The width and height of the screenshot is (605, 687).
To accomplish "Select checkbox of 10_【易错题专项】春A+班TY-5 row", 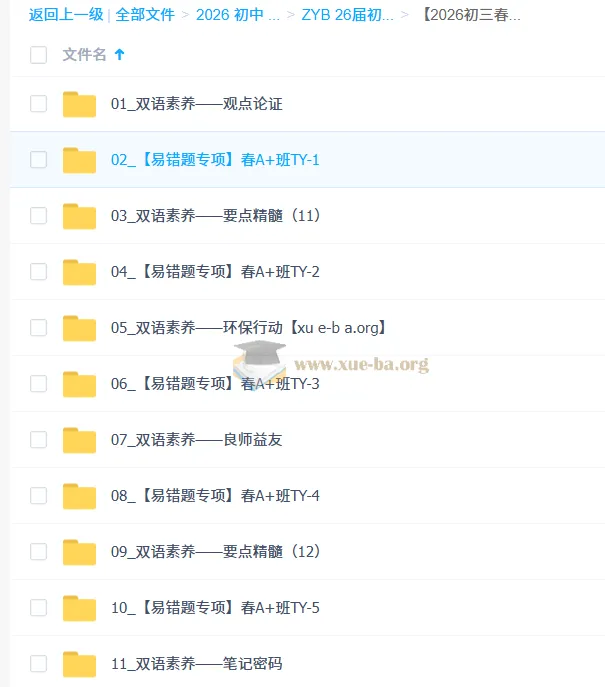I will (39, 607).
